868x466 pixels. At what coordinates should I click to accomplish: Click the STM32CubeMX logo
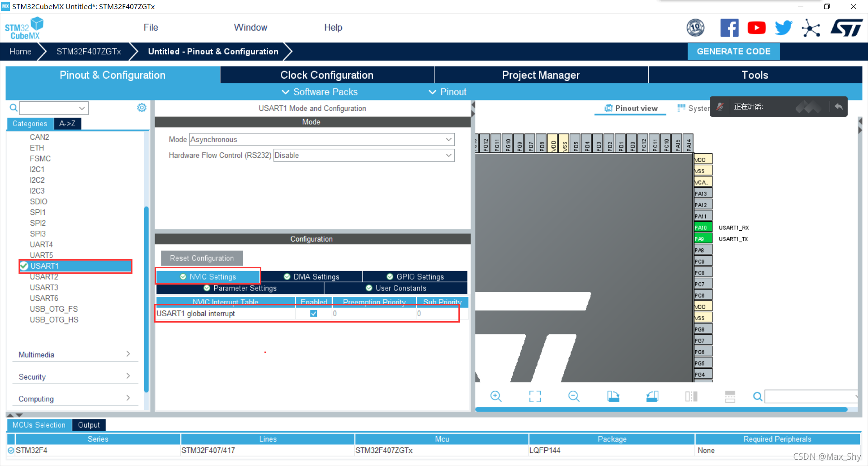coord(24,29)
